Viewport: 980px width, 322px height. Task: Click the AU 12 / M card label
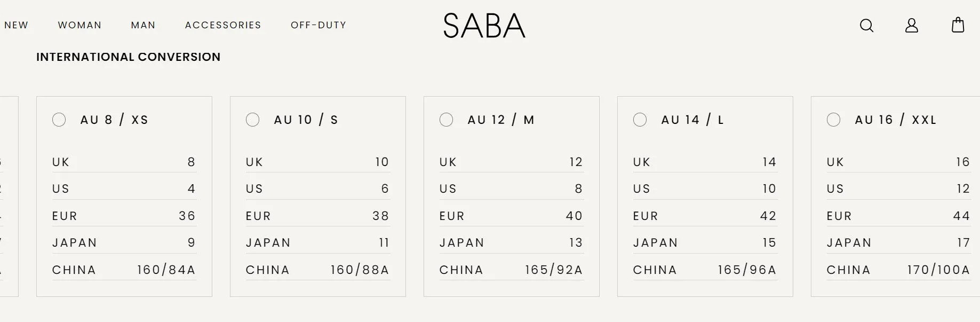501,120
